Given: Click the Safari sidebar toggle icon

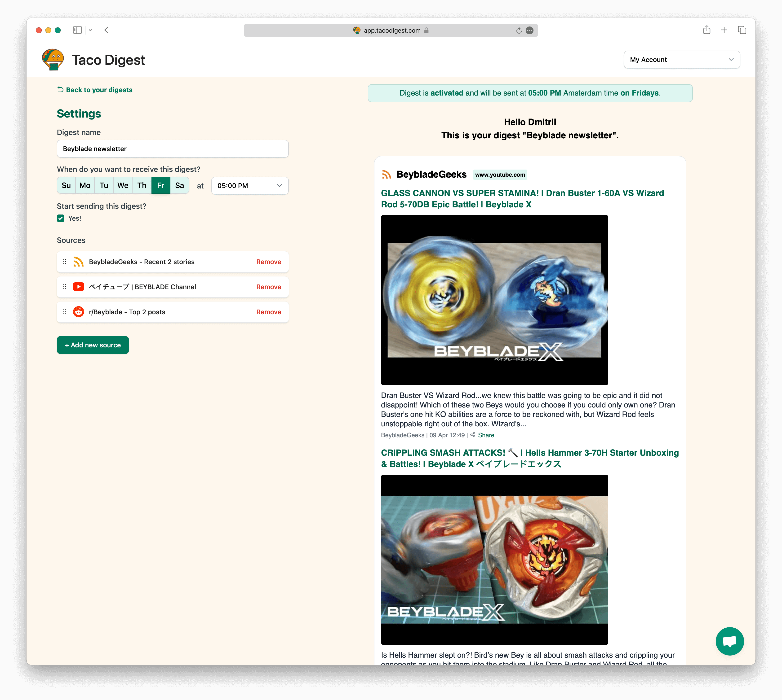Looking at the screenshot, I should (77, 30).
